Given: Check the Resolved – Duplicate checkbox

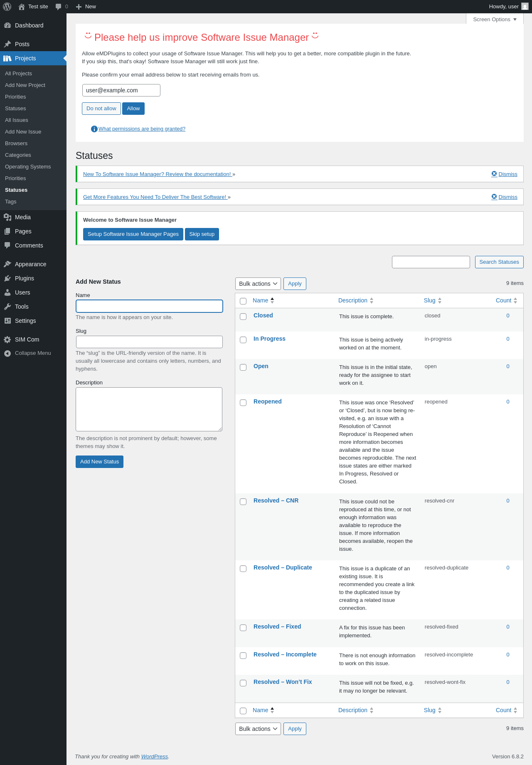Looking at the screenshot, I should (243, 569).
